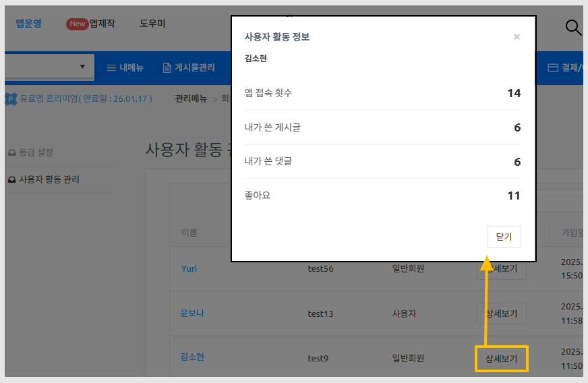Close the 사용자 활동 정보 dialog with X
588x383 pixels.
(517, 37)
